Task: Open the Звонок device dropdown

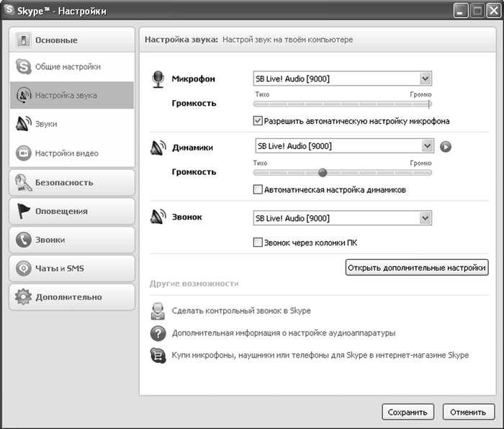Action: tap(425, 218)
